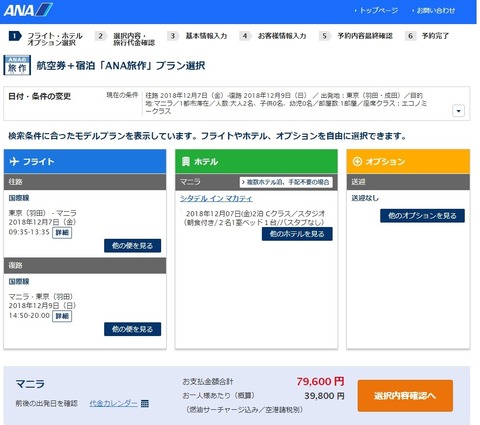The width and height of the screenshot is (480, 425).
Task: Select step 2 選択内容・旅行代金確認
Action: [125, 39]
